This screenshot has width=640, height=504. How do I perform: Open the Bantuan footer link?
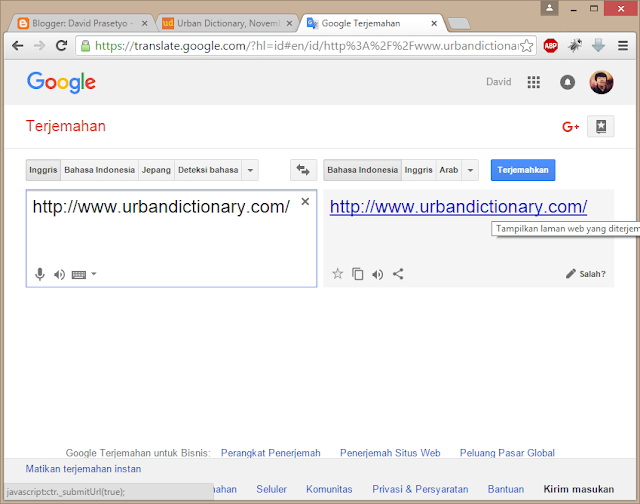coord(506,489)
